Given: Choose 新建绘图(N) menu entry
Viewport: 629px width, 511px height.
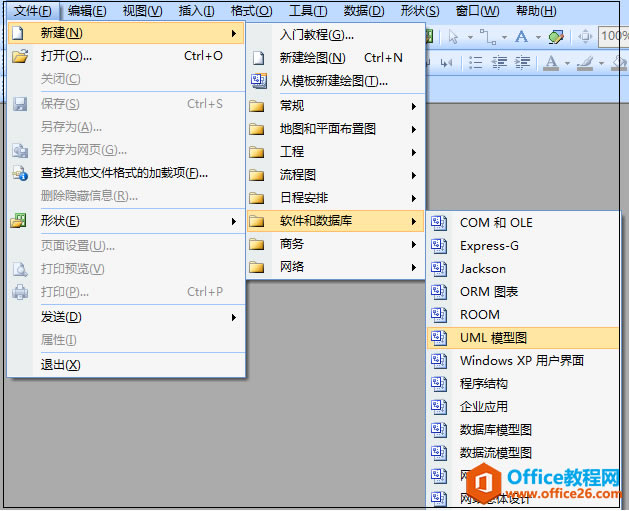Looking at the screenshot, I should click(336, 58).
